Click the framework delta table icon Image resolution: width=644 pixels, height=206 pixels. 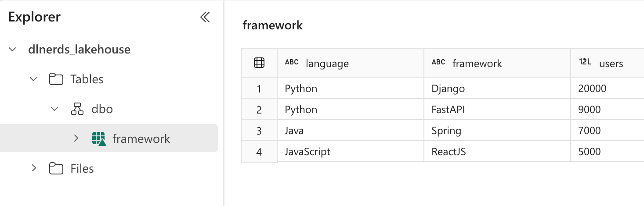point(99,139)
